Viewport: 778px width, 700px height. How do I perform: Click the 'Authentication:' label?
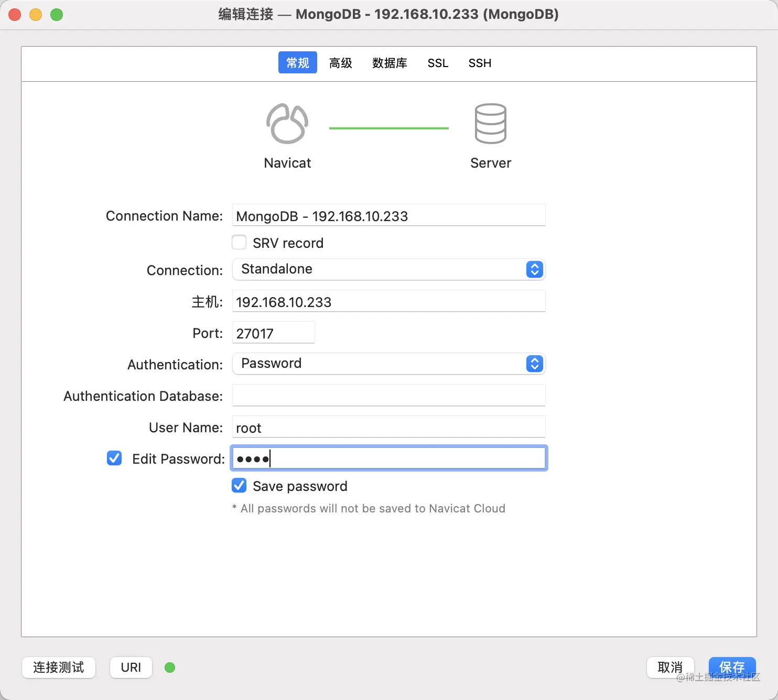(175, 365)
